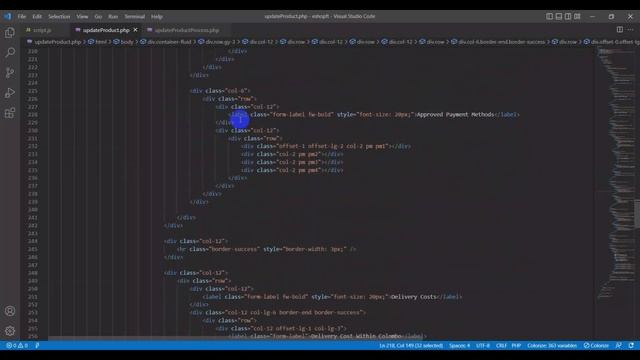The image size is (640, 360).
Task: Open the Explorer view in activity bar
Action: tap(10, 33)
